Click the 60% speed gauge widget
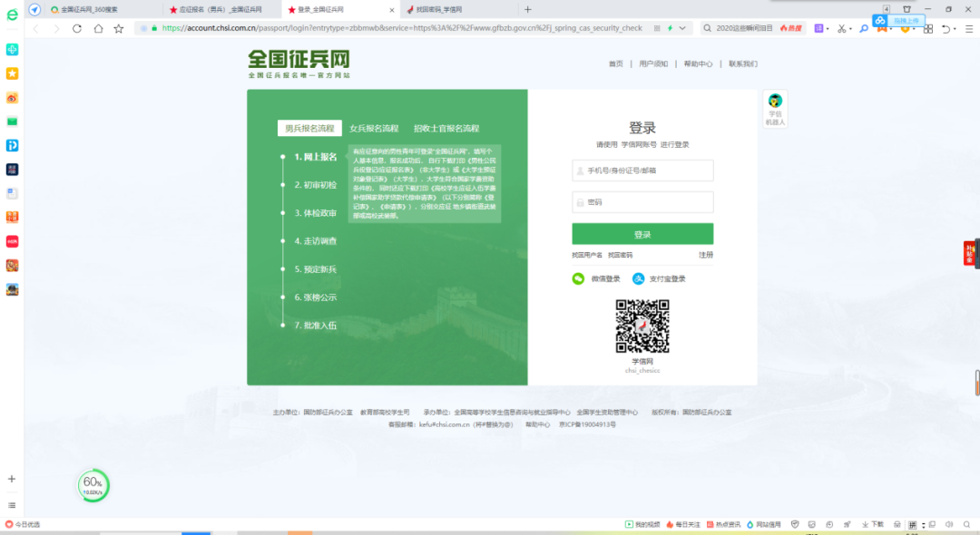Image resolution: width=980 pixels, height=535 pixels. tap(93, 485)
